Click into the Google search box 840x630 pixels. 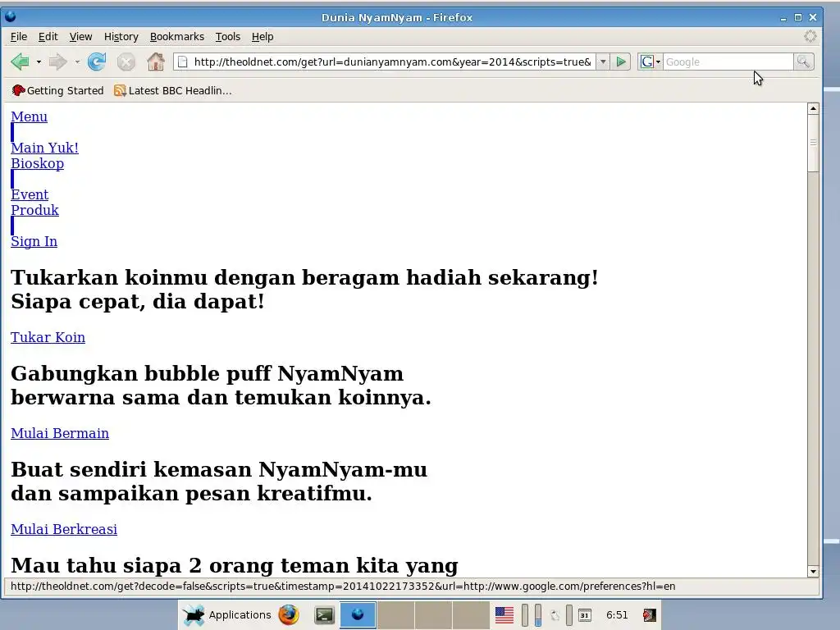click(728, 62)
